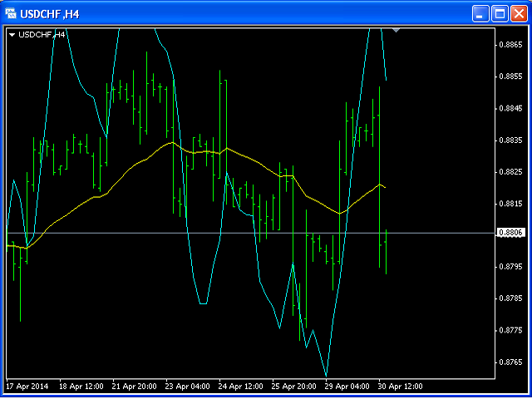Click the 0.8855 price scale label
Screen dimensions: 532x399
510,76
